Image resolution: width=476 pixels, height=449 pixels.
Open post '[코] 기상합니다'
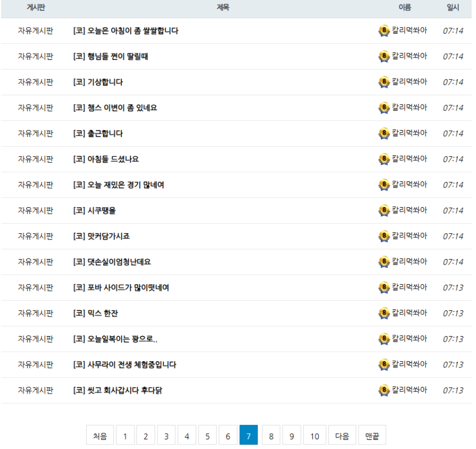pyautogui.click(x=98, y=82)
